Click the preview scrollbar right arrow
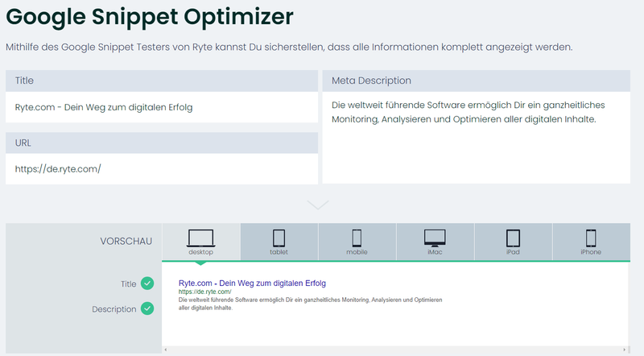 point(625,350)
